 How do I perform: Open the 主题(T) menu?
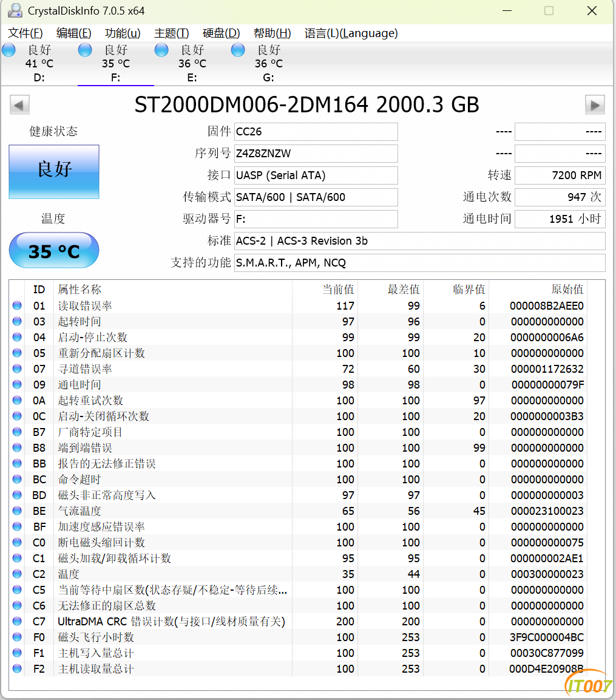[171, 33]
